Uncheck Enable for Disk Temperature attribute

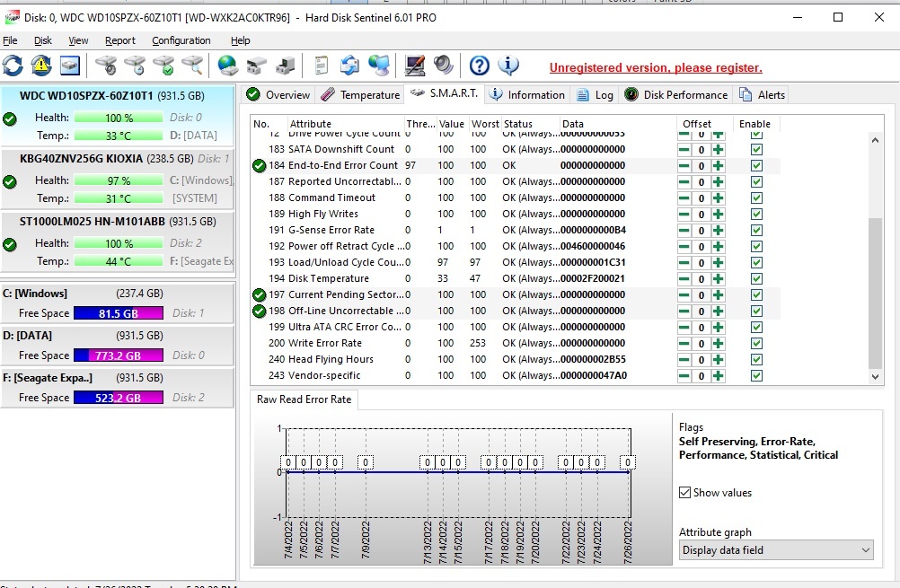[756, 279]
